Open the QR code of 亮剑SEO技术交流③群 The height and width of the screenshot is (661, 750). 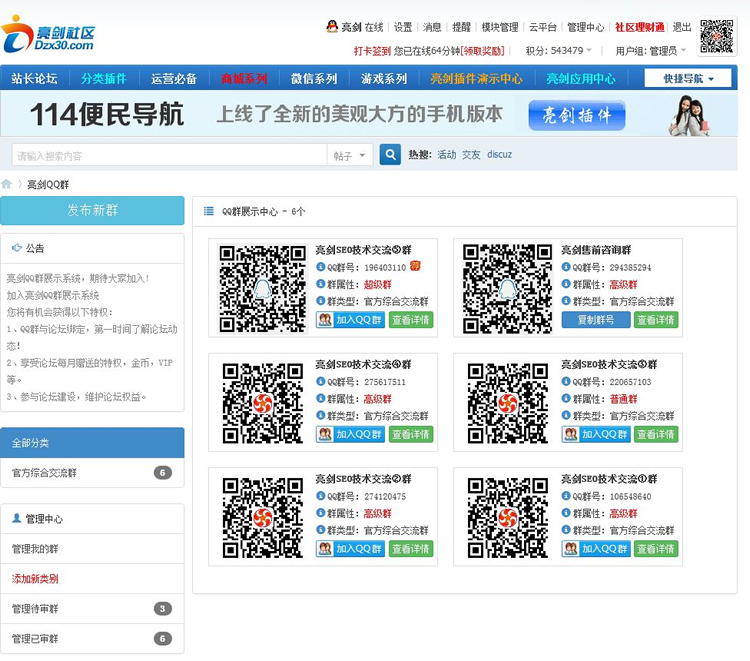(507, 403)
